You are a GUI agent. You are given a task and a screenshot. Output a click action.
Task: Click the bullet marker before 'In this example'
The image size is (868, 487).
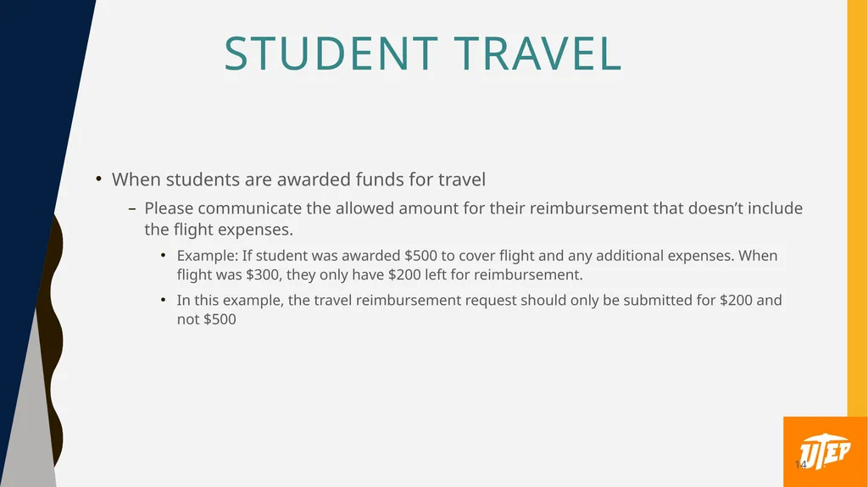(164, 300)
